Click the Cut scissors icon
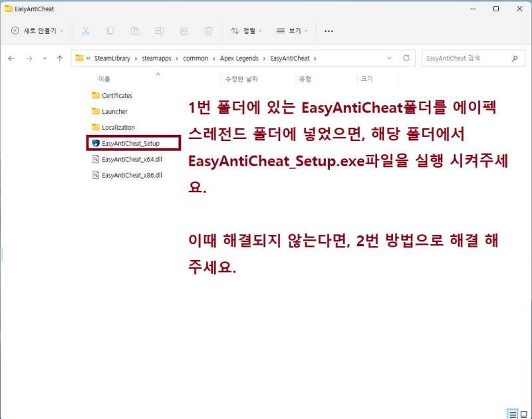The width and height of the screenshot is (532, 419). click(86, 31)
